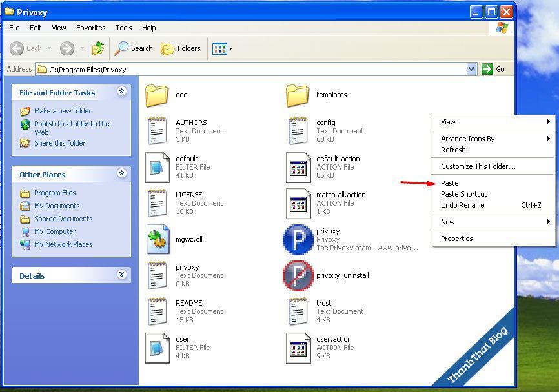Click the Forward arrow button
The width and height of the screenshot is (559, 392).
tap(67, 48)
